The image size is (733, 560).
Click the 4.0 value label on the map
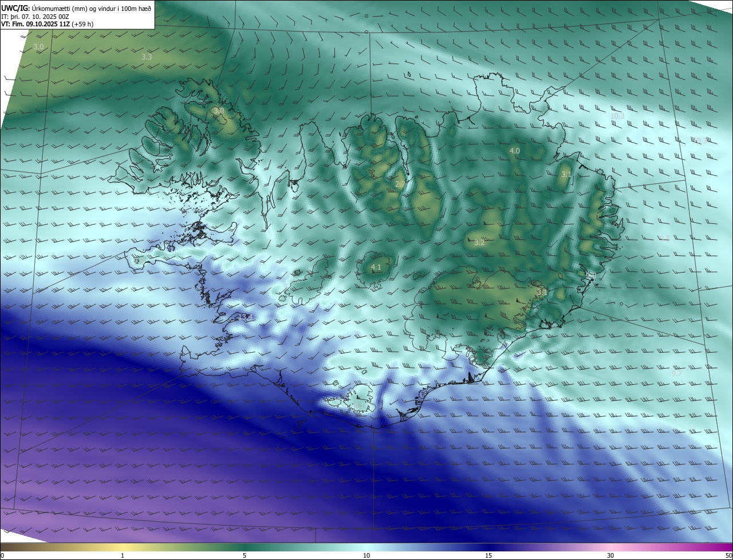(x=514, y=151)
